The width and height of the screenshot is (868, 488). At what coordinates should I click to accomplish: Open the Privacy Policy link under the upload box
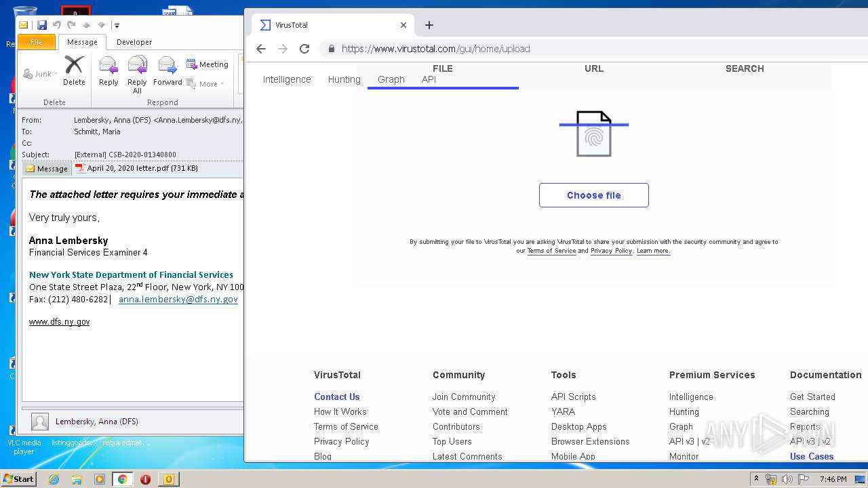[611, 251]
